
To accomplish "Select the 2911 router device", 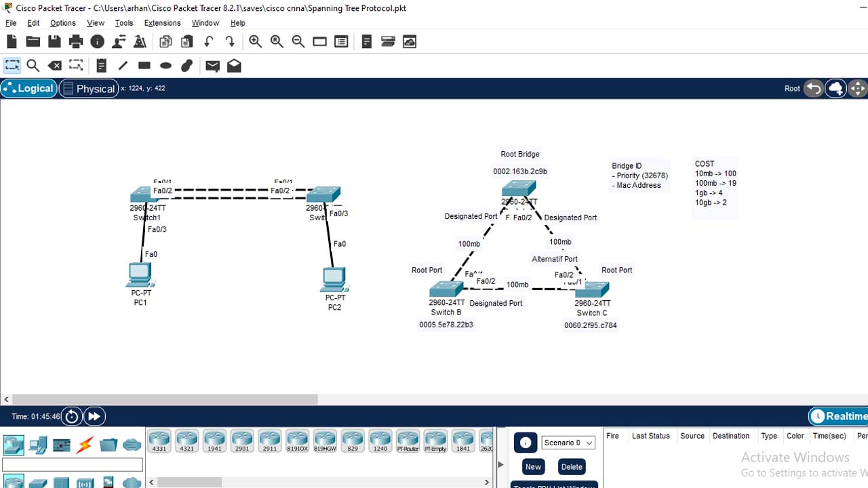I will pyautogui.click(x=270, y=441).
